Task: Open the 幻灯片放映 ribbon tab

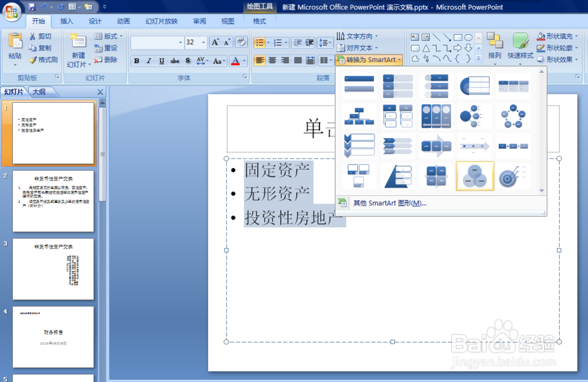Action: pos(162,21)
